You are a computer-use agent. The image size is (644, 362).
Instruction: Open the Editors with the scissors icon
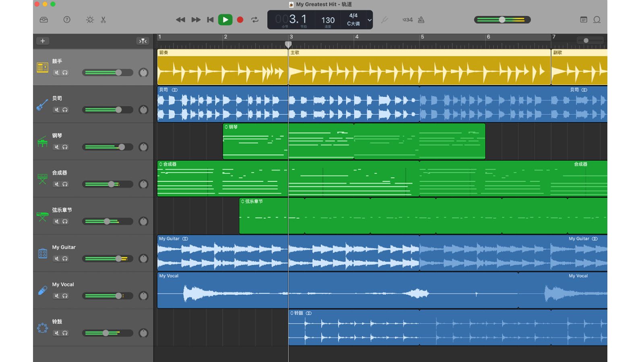[x=103, y=20]
